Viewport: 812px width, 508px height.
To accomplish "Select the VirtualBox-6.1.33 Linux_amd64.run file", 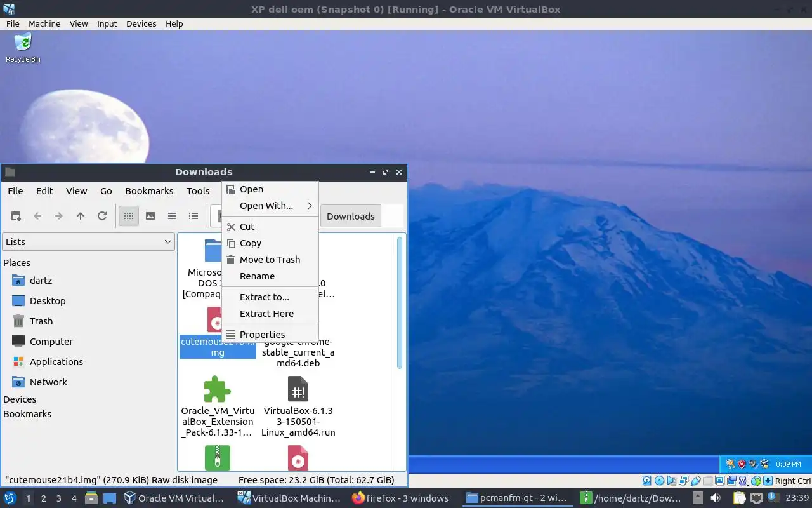I will (298, 406).
